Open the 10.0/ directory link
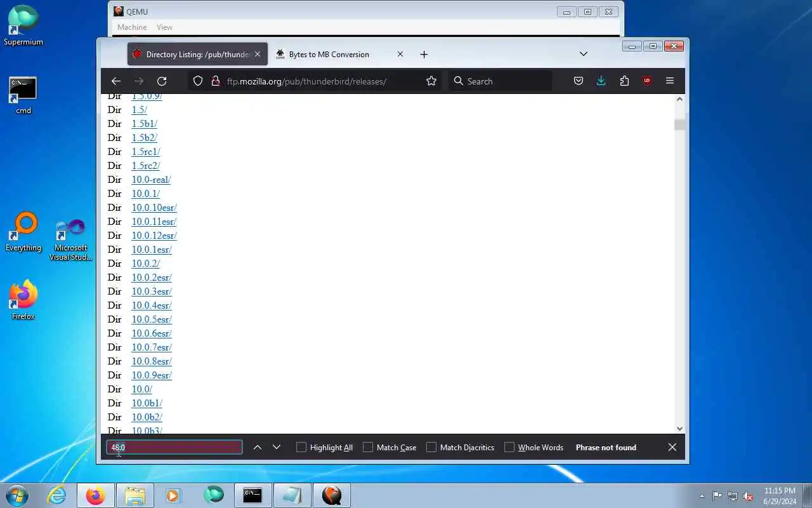 click(142, 389)
